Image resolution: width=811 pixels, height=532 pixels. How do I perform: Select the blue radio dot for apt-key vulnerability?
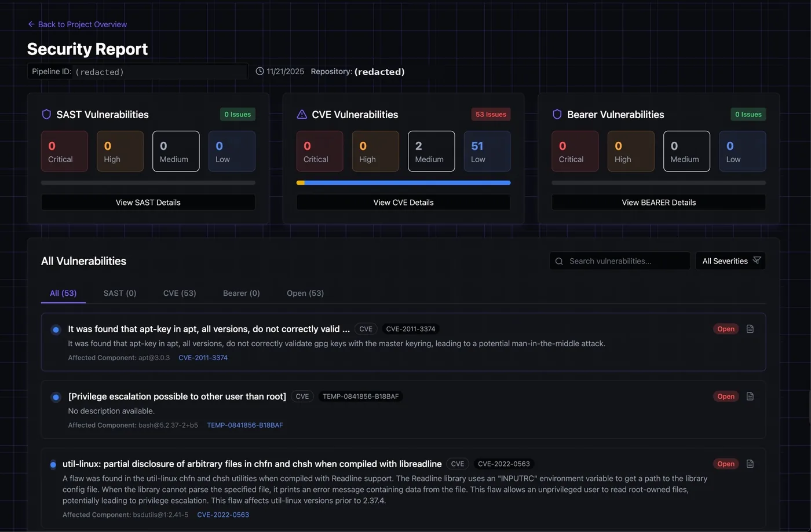(x=56, y=330)
